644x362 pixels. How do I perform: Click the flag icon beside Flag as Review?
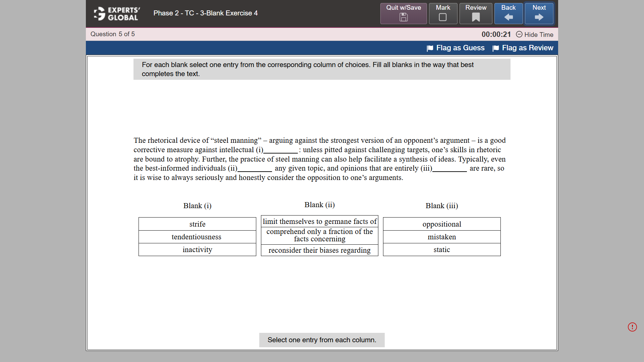coord(495,48)
